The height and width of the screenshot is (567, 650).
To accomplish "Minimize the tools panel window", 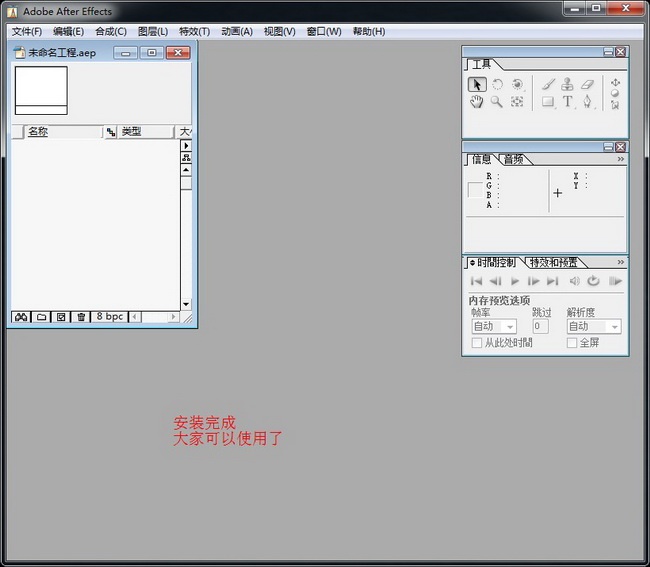I will 608,52.
